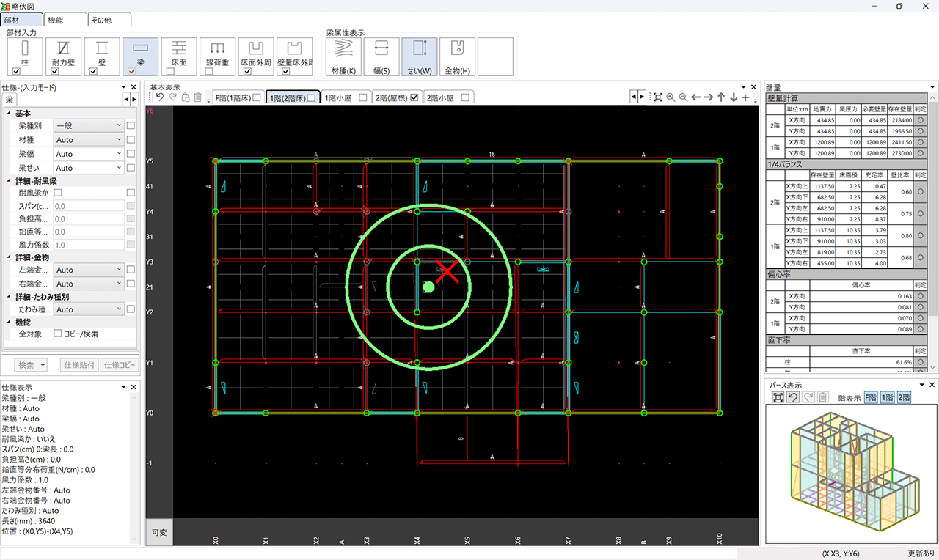Toggle the 2階 floor display button
939x560 pixels.
pos(903,397)
